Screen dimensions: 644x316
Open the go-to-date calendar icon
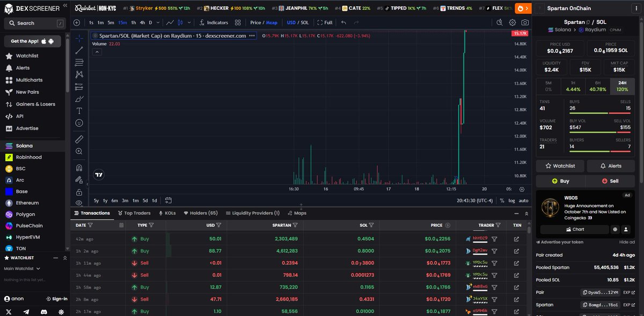pyautogui.click(x=168, y=200)
